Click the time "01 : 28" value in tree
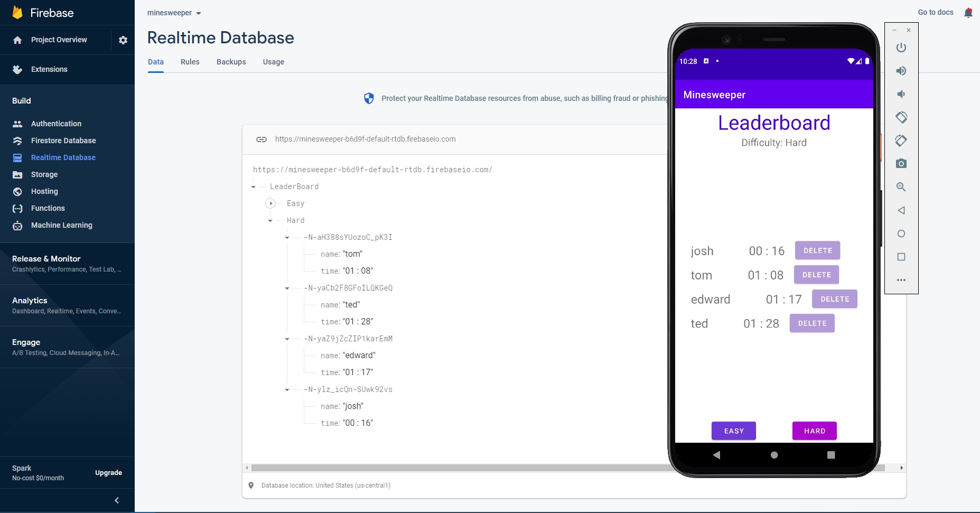The height and width of the screenshot is (513, 980). click(x=358, y=322)
